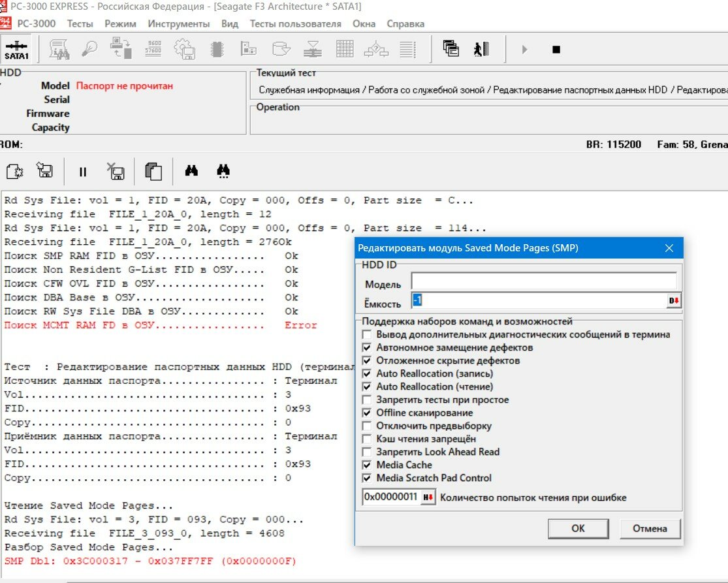Click the light bulb toolbar icon
This screenshot has height=583, width=728.
pos(89,49)
